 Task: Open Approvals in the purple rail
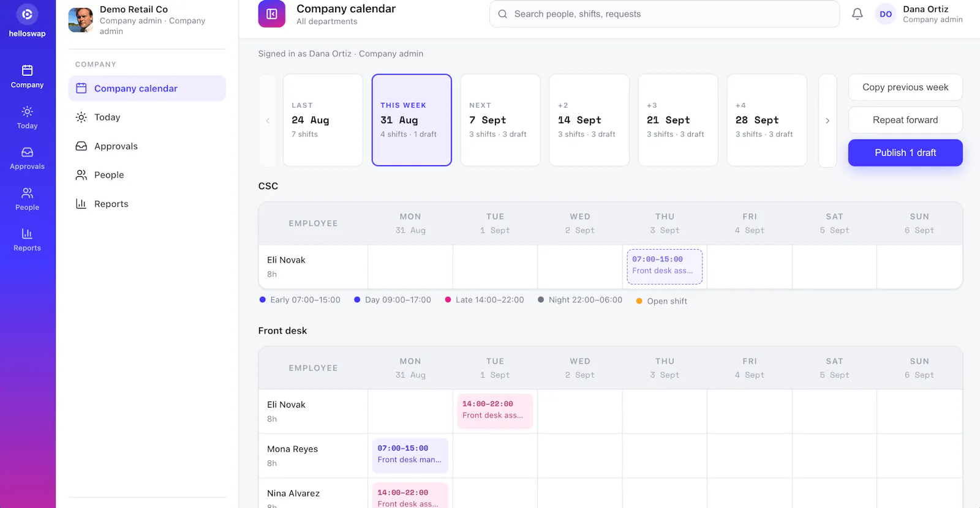click(x=27, y=158)
